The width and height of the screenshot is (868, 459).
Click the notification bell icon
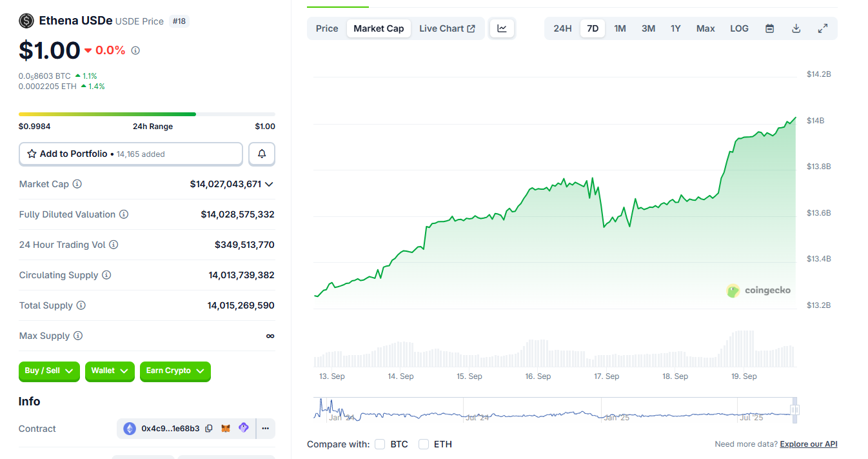point(262,154)
